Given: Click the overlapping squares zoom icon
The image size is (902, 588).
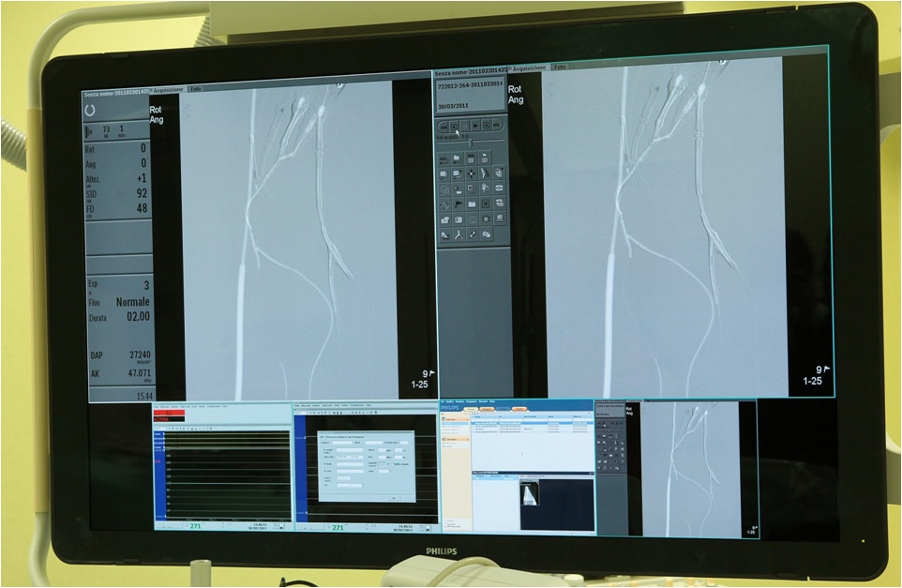Looking at the screenshot, I should click(472, 188).
